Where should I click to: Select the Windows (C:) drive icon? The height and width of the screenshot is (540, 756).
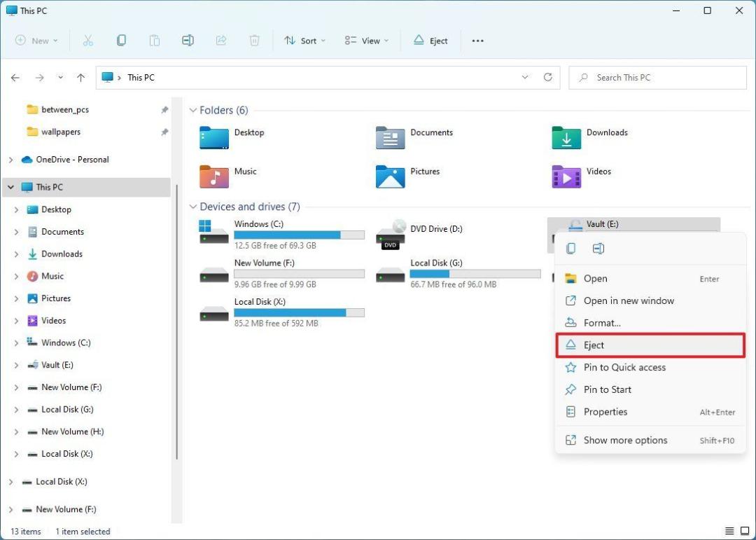click(x=214, y=232)
